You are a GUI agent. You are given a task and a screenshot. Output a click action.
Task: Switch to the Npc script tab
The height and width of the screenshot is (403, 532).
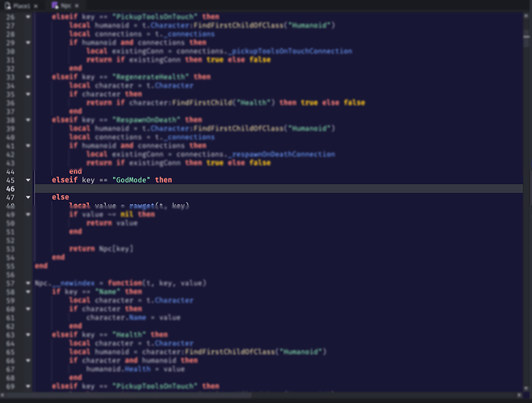(x=66, y=6)
